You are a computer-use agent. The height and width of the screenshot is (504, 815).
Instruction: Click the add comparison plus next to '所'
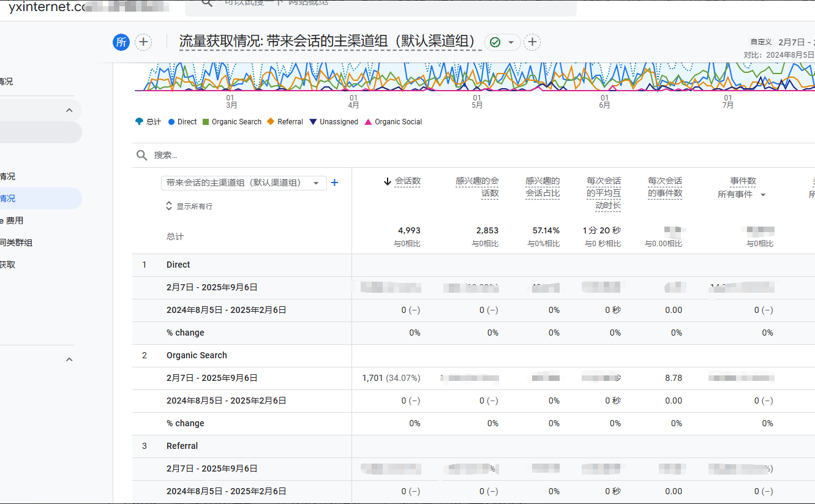[x=143, y=42]
